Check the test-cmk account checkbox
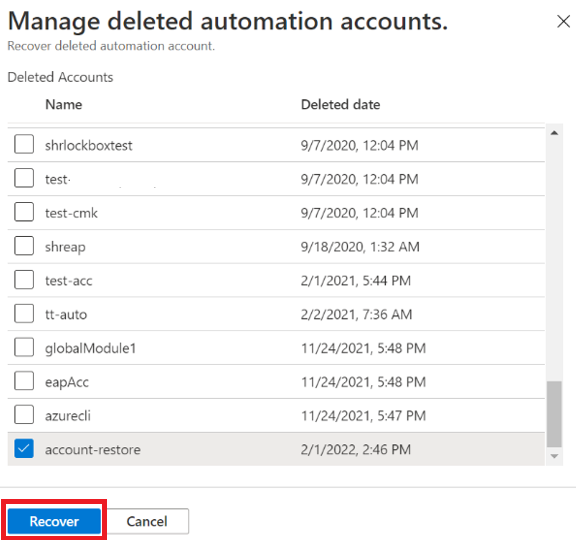Viewport: 582px width, 540px height. [x=24, y=212]
